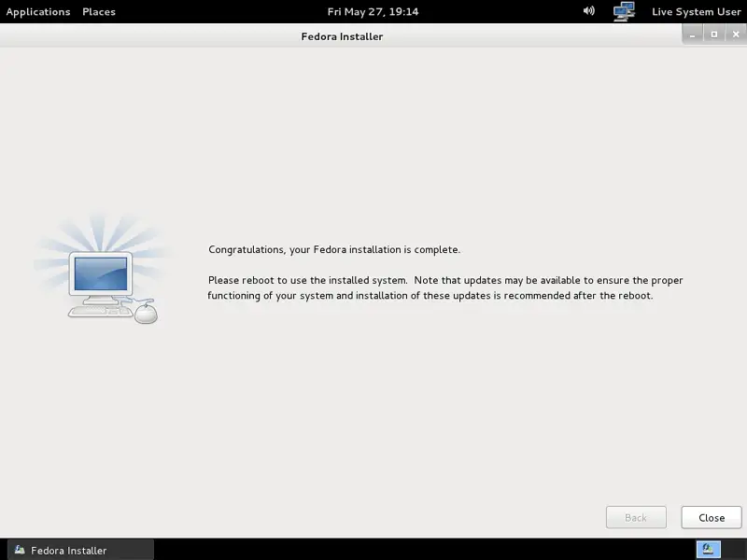Click the 'Congratulations, your Fedora installation is complete.' text
747x560 pixels.
pyautogui.click(x=334, y=249)
